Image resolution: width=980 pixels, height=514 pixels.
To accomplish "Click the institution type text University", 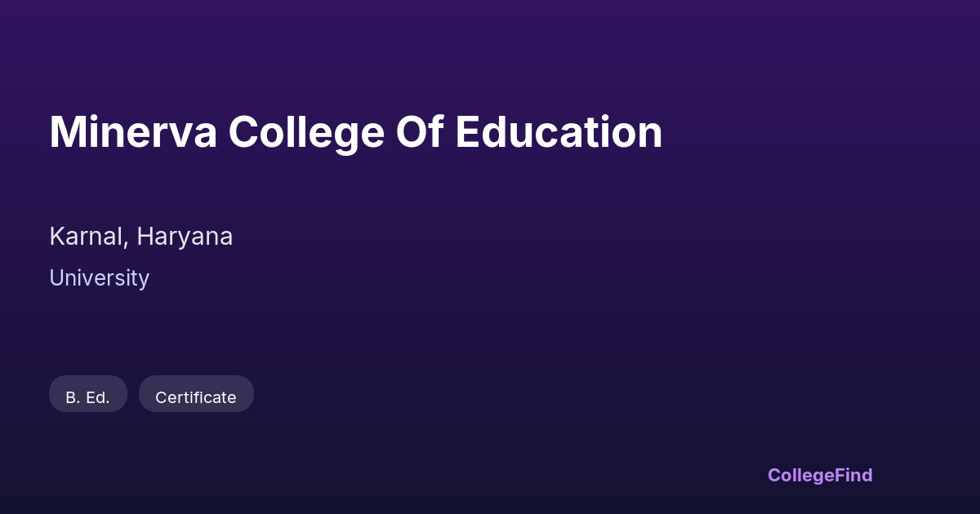I will coord(99,278).
